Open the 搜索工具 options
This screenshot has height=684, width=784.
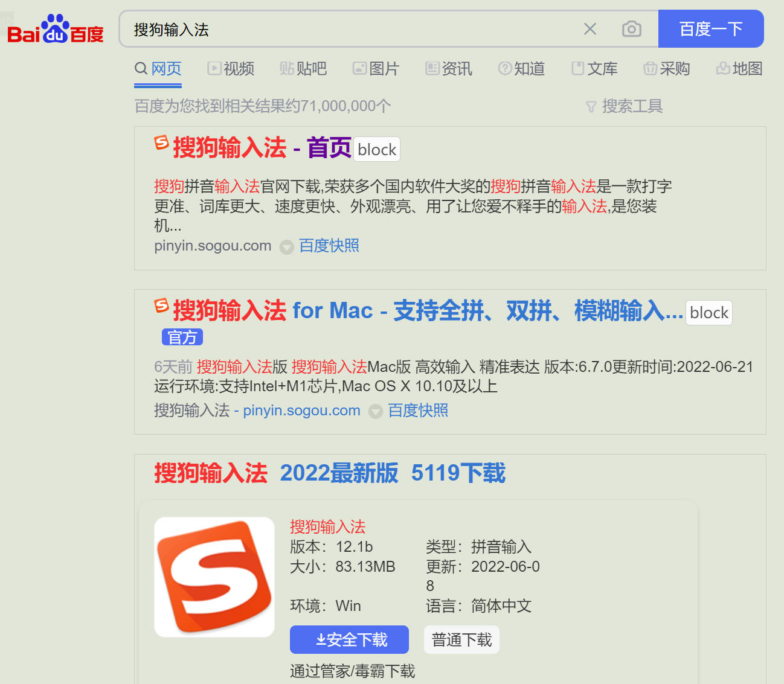(632, 106)
